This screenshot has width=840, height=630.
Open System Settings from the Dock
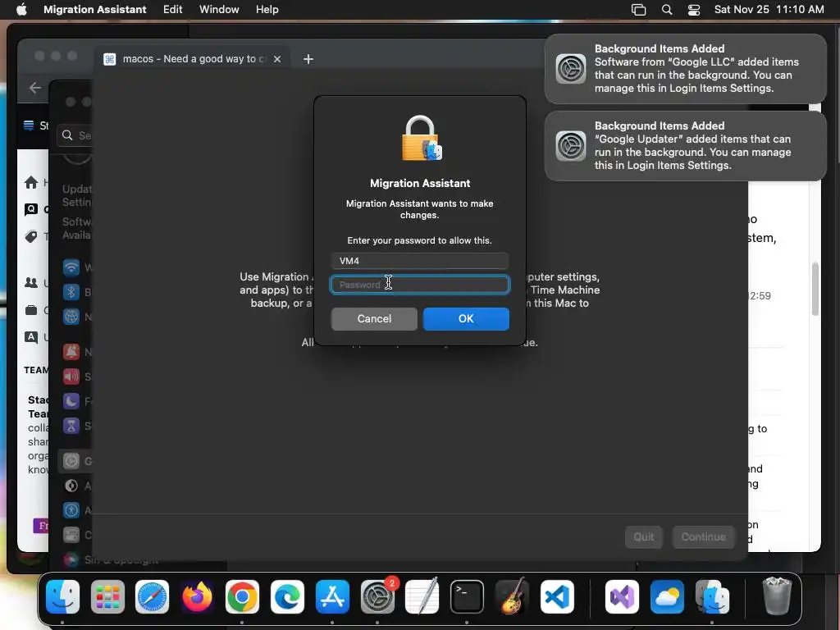(377, 597)
